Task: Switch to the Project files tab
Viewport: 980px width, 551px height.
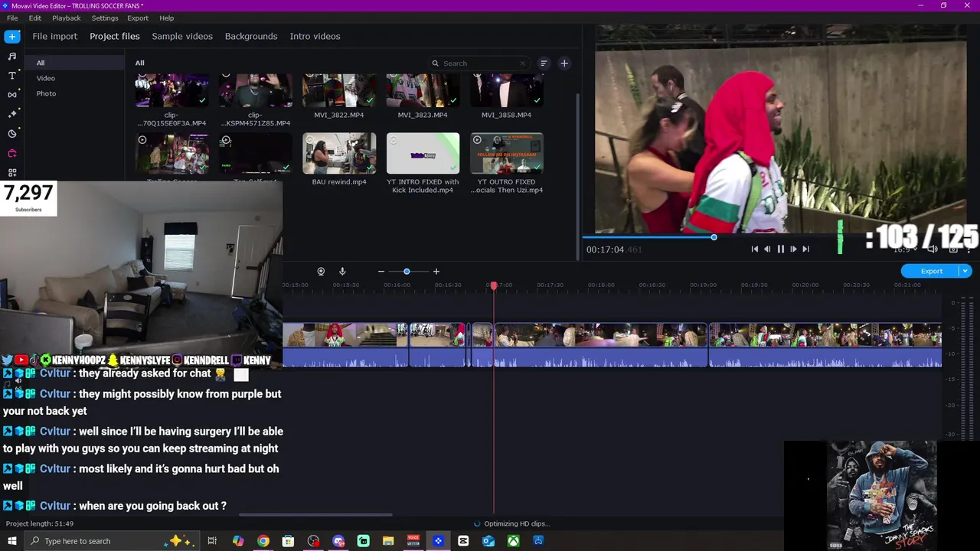Action: pyautogui.click(x=115, y=36)
